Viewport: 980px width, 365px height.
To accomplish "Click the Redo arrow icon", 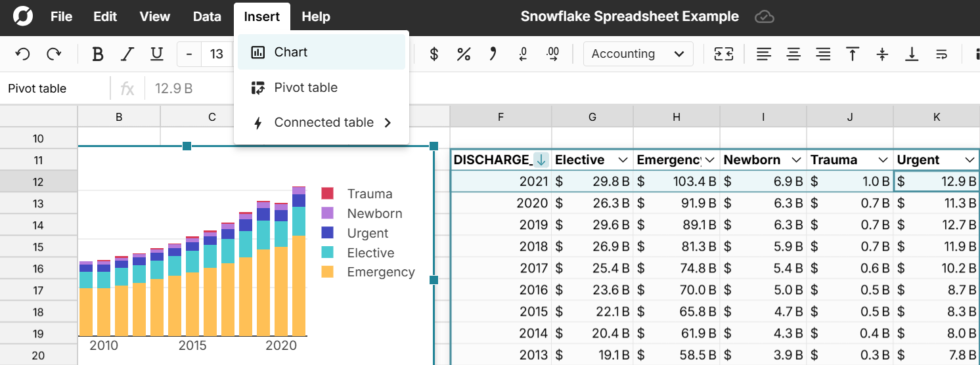I will pyautogui.click(x=54, y=54).
